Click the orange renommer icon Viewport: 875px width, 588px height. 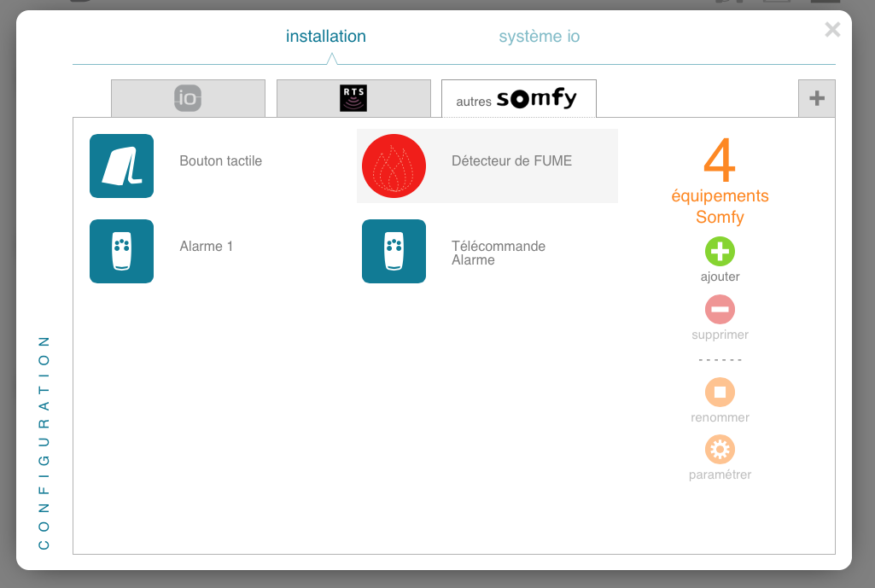[720, 392]
